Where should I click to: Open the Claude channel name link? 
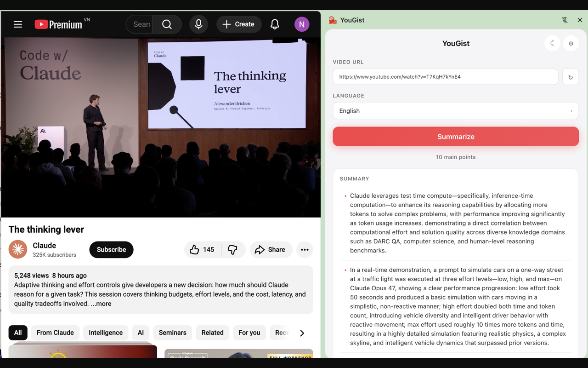(x=45, y=246)
